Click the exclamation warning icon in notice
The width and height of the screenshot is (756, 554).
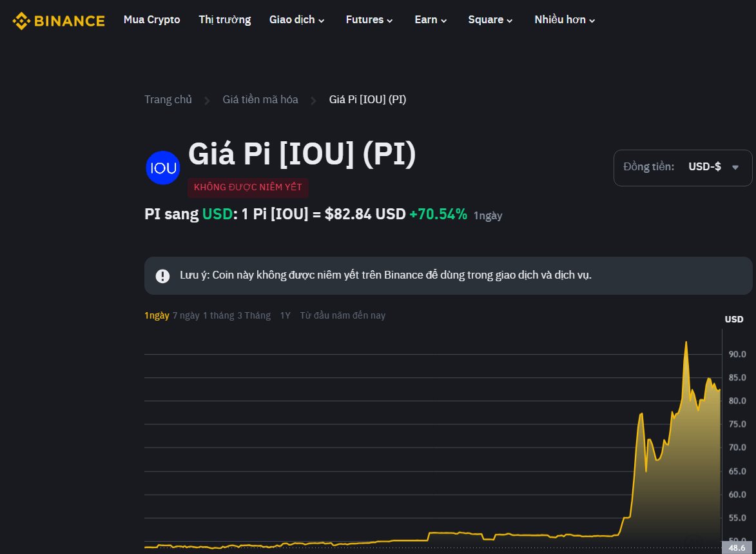(x=162, y=276)
